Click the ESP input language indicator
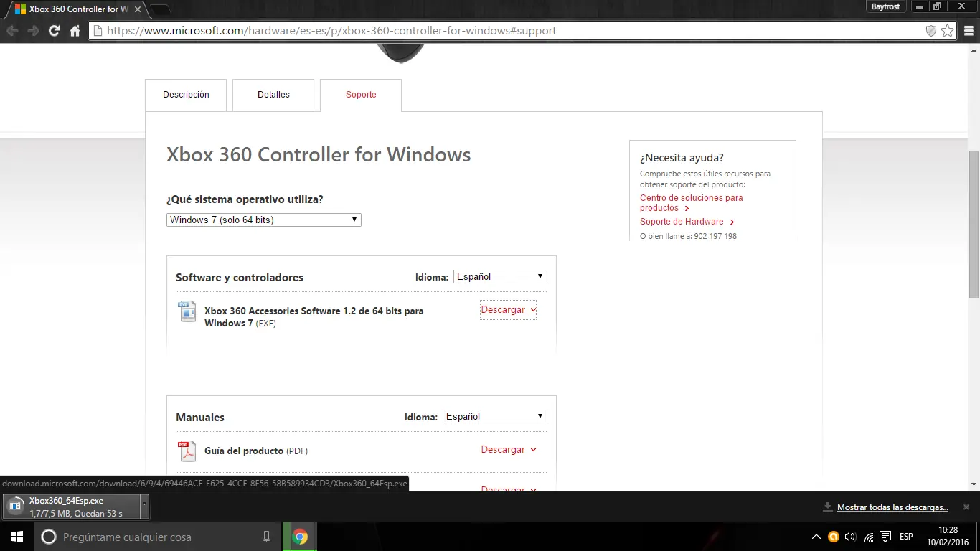Image resolution: width=980 pixels, height=551 pixels. (906, 537)
